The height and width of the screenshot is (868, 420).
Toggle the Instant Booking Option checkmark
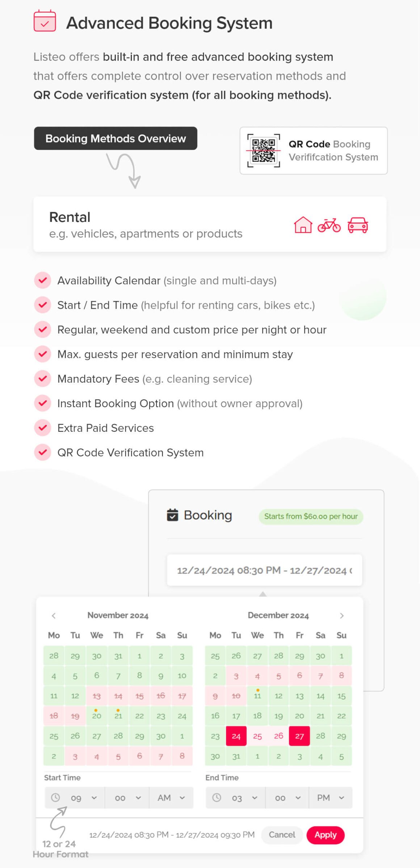[x=42, y=403]
